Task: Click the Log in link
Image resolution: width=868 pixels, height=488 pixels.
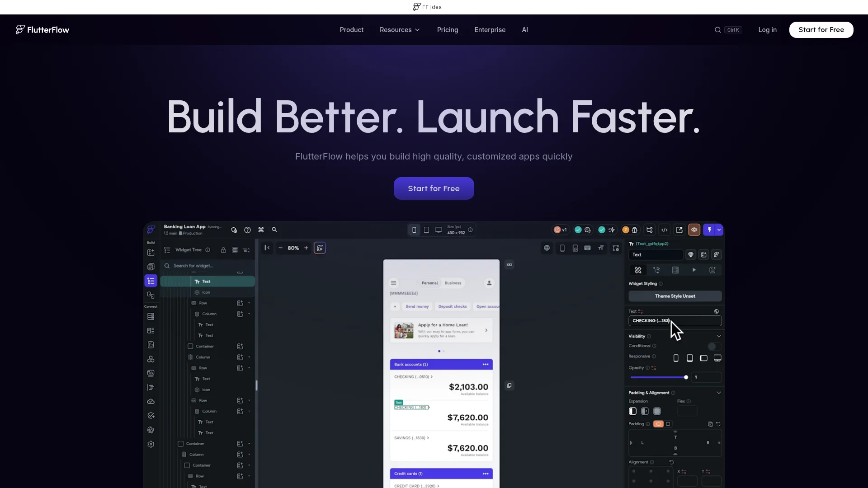Action: (x=768, y=30)
